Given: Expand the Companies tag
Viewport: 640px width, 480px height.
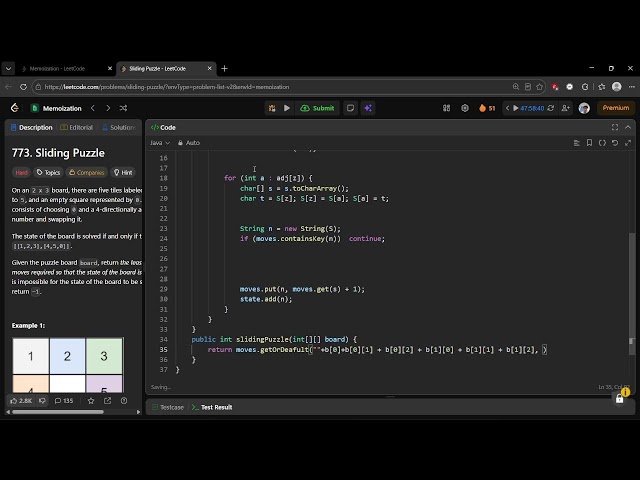Looking at the screenshot, I should point(87,173).
